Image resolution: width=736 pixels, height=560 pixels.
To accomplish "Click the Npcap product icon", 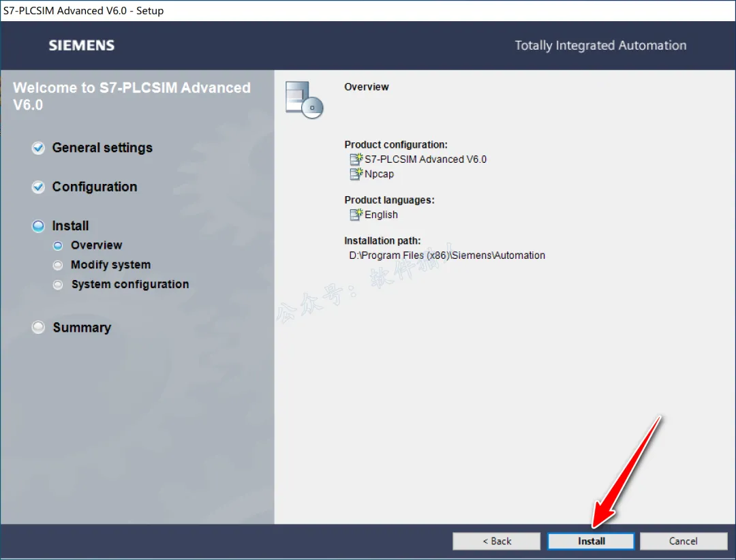I will [356, 174].
